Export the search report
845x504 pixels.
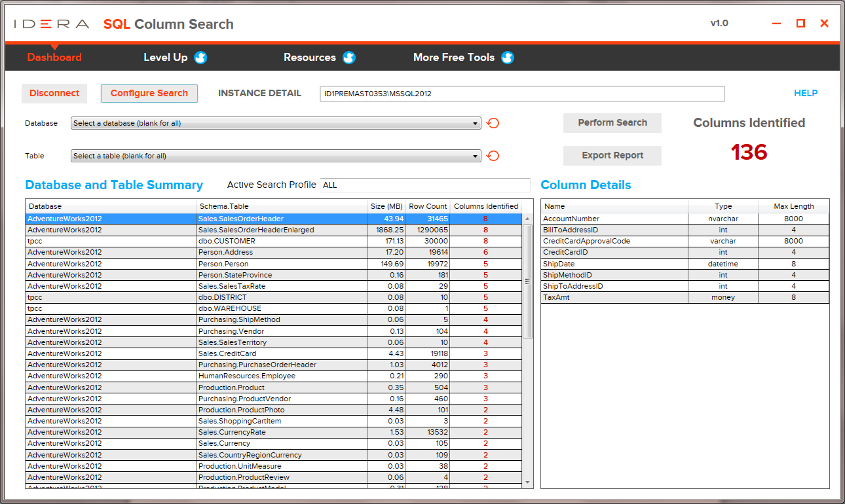612,156
